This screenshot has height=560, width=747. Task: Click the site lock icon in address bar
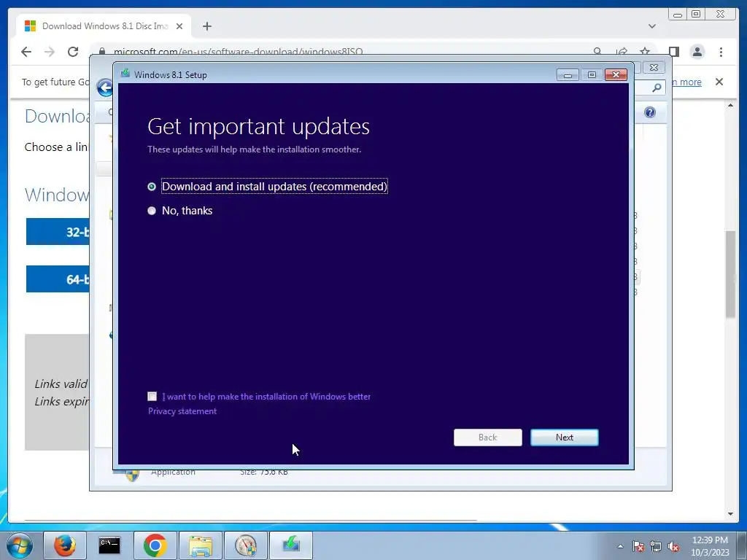[101, 52]
